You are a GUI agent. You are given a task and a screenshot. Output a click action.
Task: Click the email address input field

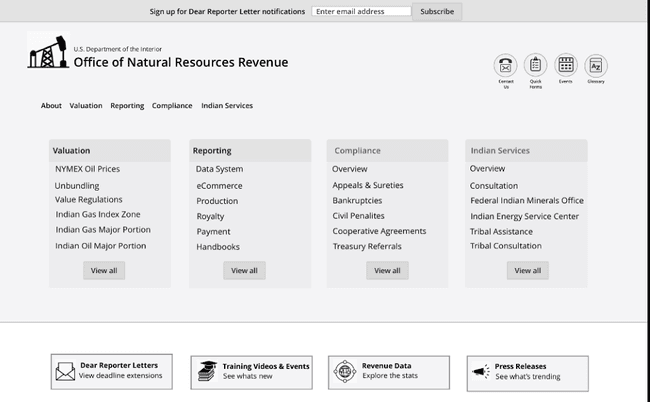(x=361, y=12)
